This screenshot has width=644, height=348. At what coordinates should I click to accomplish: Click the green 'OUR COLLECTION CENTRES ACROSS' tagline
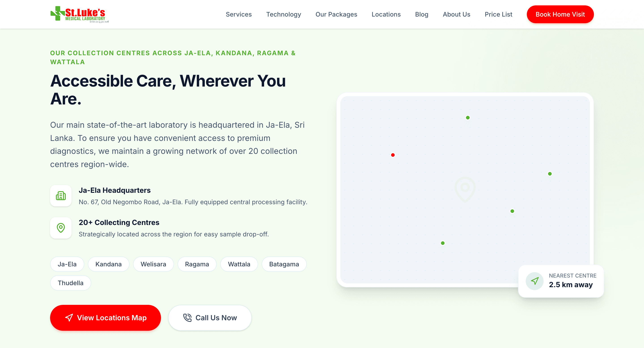173,57
